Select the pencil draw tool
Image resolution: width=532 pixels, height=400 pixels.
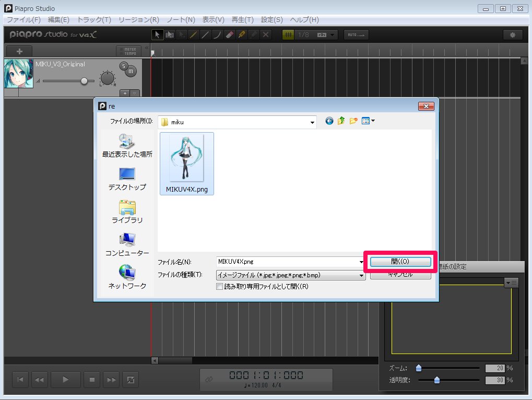pyautogui.click(x=193, y=34)
